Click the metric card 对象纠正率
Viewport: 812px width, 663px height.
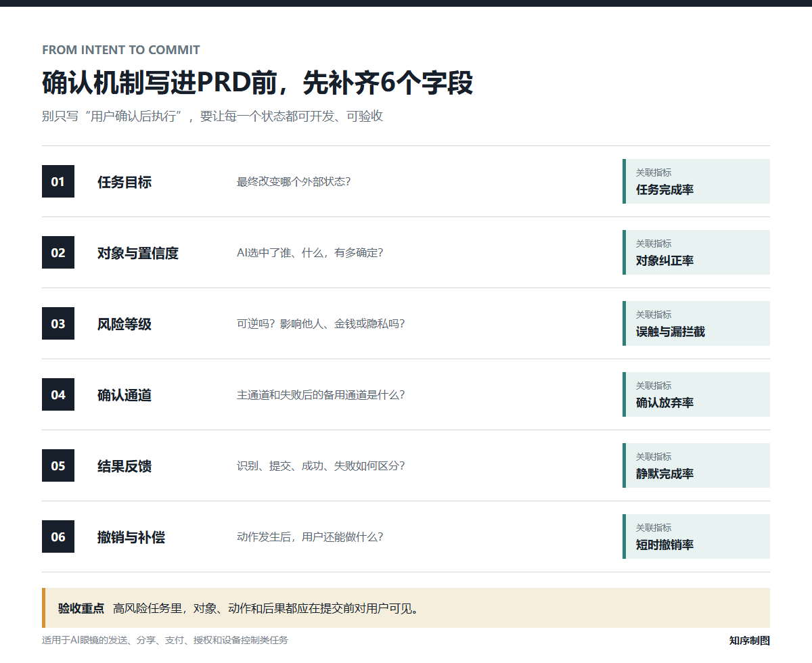696,252
